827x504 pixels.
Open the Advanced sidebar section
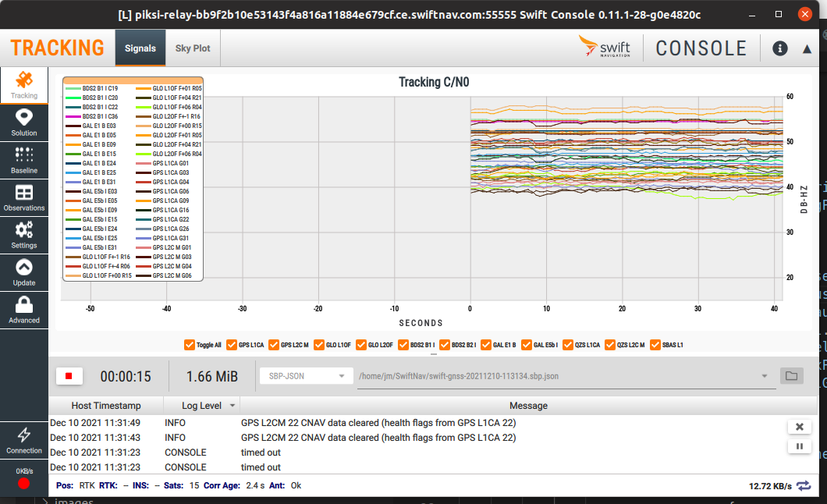(23, 310)
